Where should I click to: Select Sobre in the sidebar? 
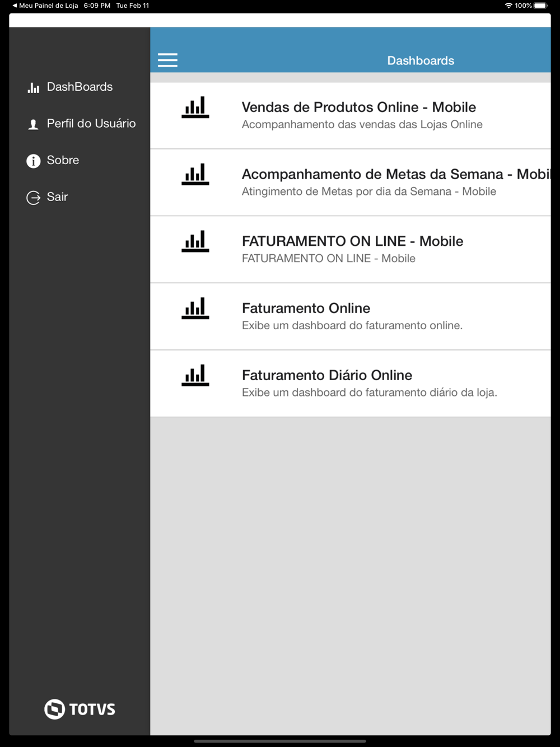[63, 160]
